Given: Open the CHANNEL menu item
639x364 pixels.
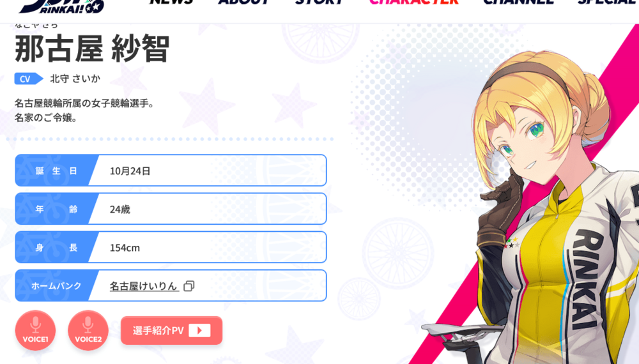Looking at the screenshot, I should [518, 2].
